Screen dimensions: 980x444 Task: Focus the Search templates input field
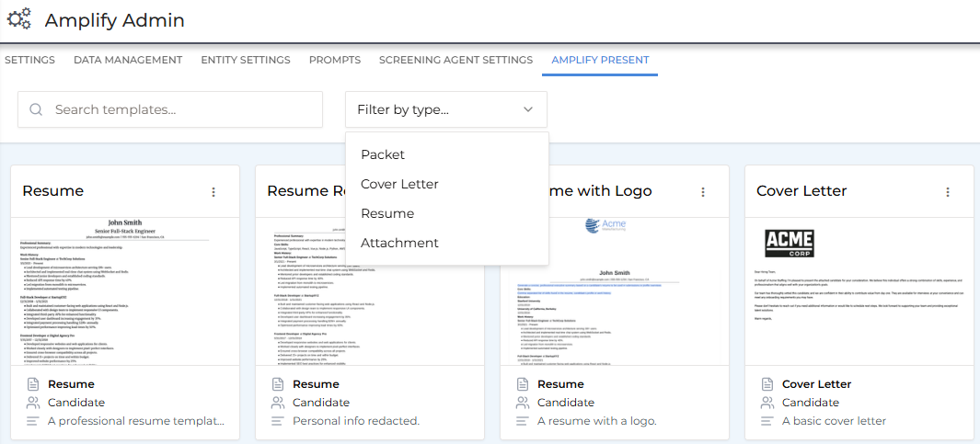pyautogui.click(x=184, y=109)
